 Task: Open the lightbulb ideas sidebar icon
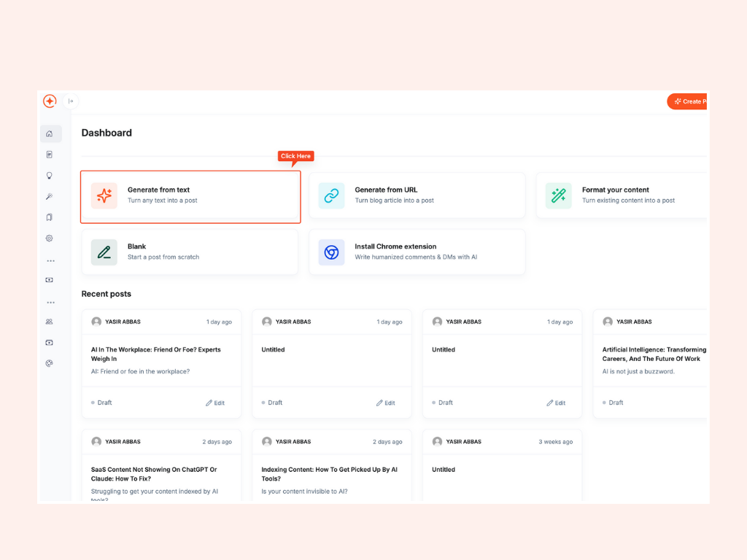tap(50, 176)
